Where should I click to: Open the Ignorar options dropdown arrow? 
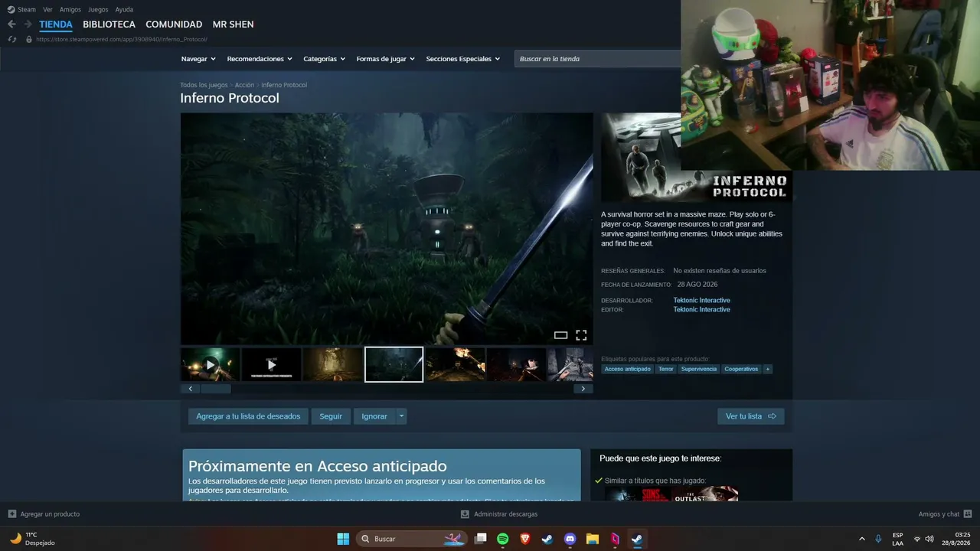click(x=402, y=416)
